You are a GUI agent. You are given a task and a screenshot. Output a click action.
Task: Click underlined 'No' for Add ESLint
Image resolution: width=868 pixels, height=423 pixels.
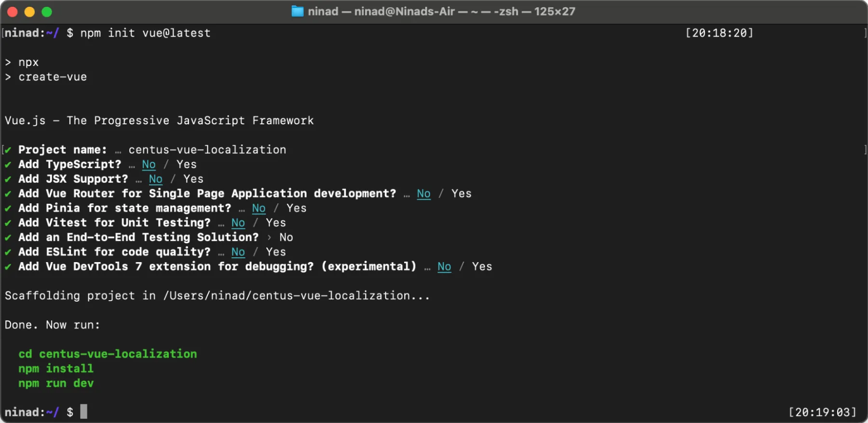click(x=238, y=252)
